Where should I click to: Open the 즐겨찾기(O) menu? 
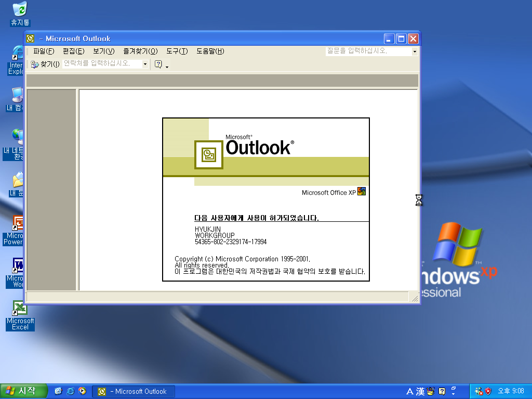pyautogui.click(x=140, y=51)
